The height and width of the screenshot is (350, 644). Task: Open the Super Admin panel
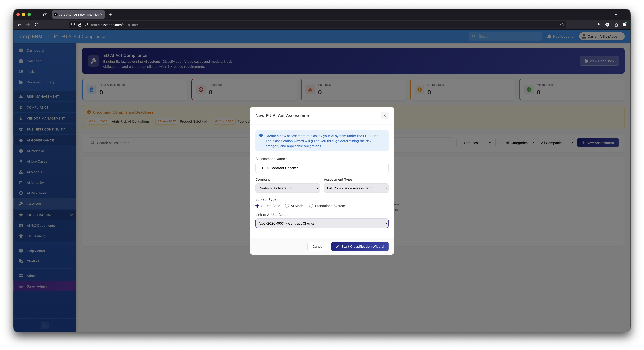37,286
